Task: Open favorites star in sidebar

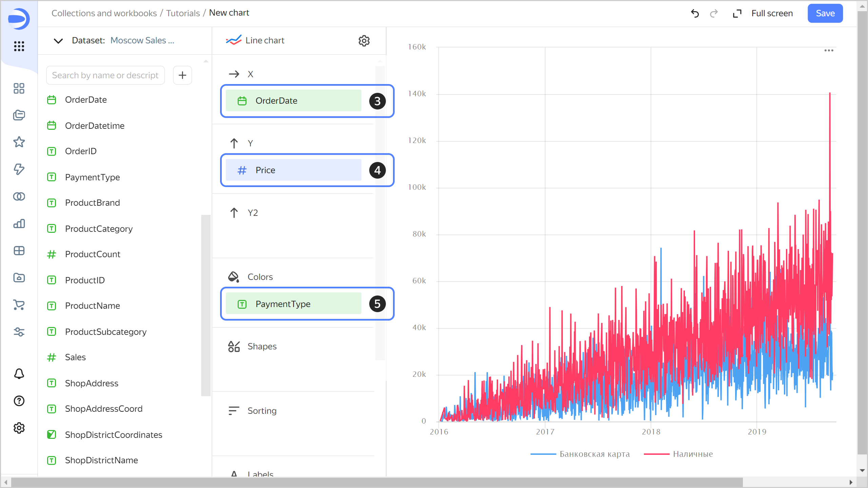Action: pos(19,142)
